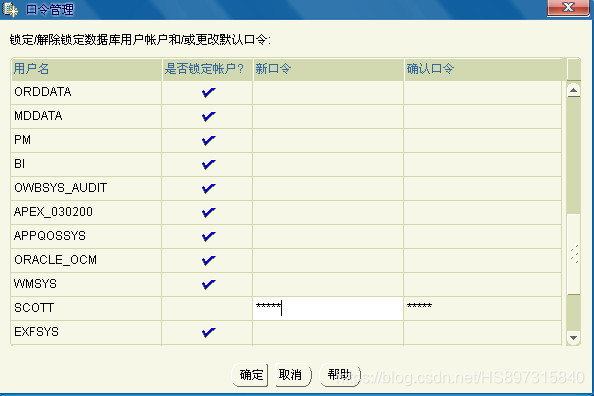Click scrollbar down arrow
Viewport: 594px width, 396px height.
[x=574, y=337]
